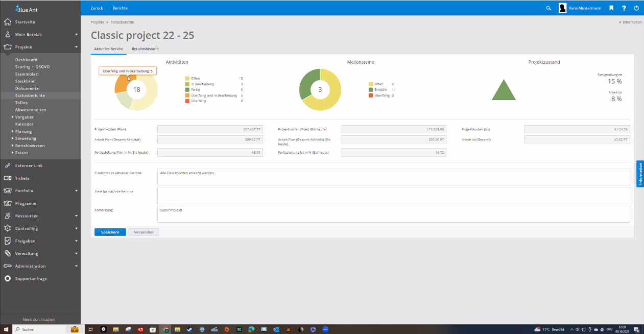Open Tickets from the sidebar icon
Viewport: 644px width, 334px height.
[8, 178]
